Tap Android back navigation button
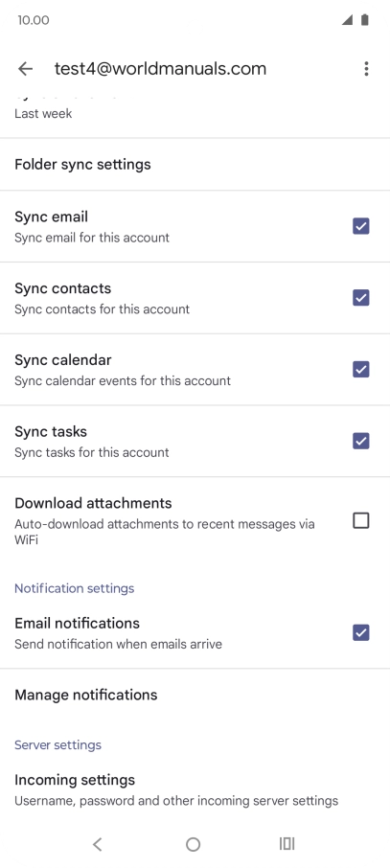The width and height of the screenshot is (390, 868). tap(98, 844)
